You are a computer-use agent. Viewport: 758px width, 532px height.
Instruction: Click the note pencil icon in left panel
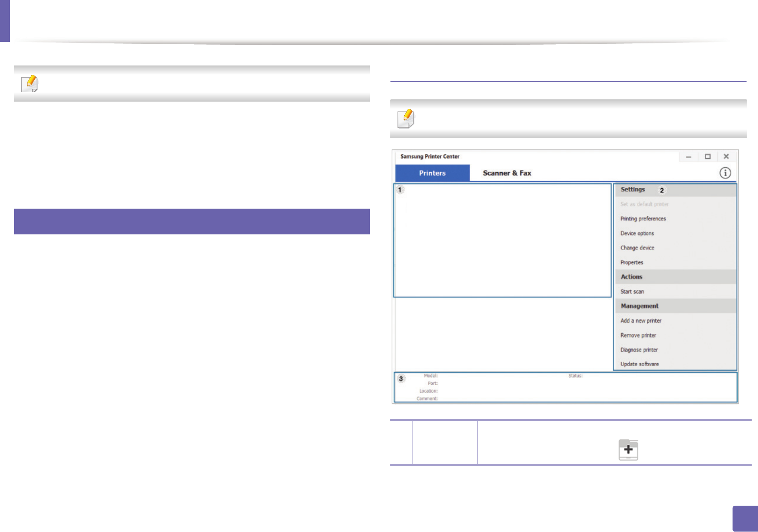pyautogui.click(x=30, y=84)
